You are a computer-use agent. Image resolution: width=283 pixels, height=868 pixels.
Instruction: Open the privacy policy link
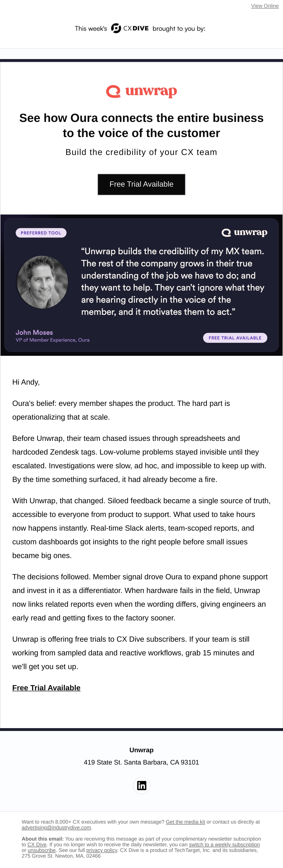click(102, 850)
